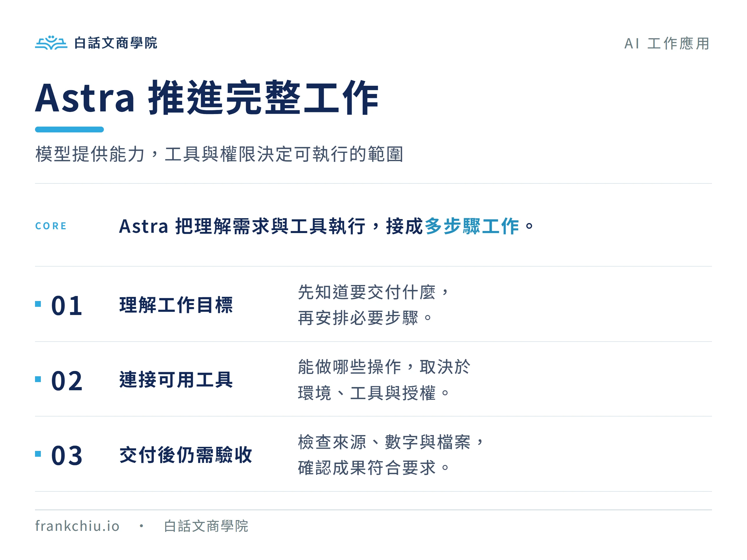
Task: Click the line 環境、工具與授權。
Action: pyautogui.click(x=374, y=393)
